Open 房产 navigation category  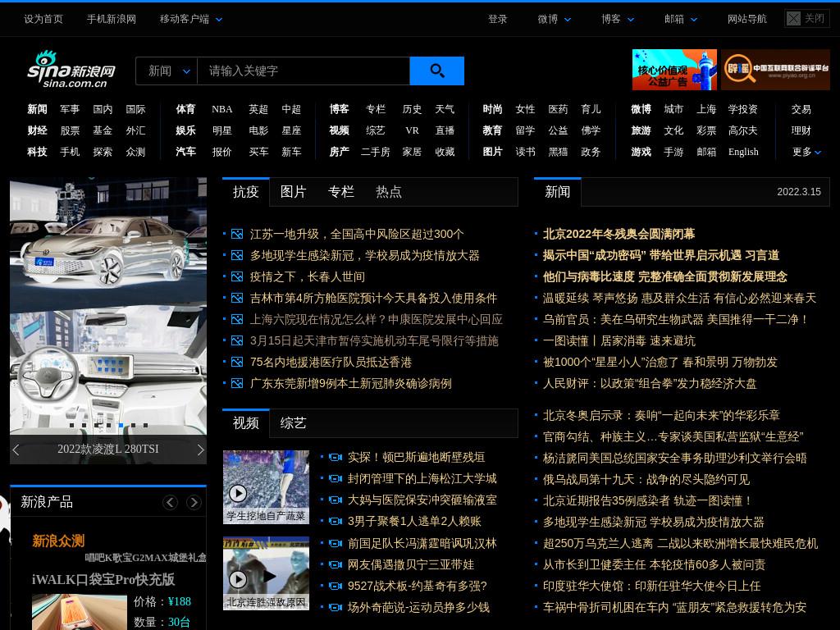point(339,152)
